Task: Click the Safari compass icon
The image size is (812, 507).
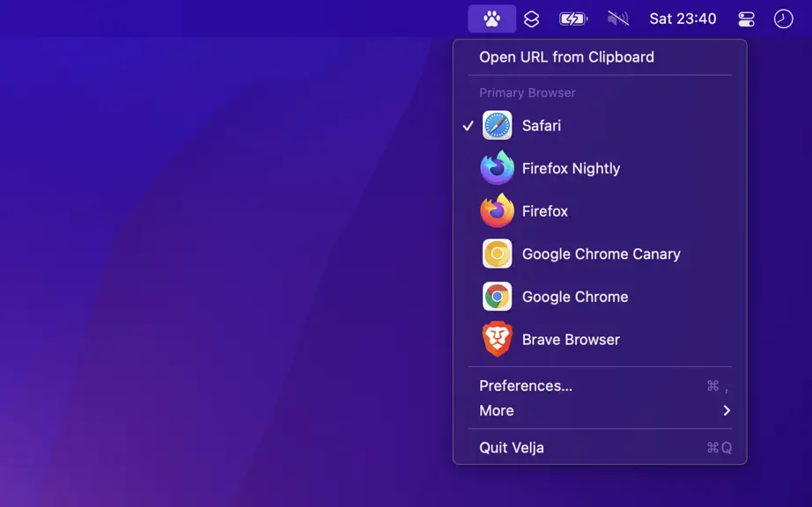Action: click(497, 125)
